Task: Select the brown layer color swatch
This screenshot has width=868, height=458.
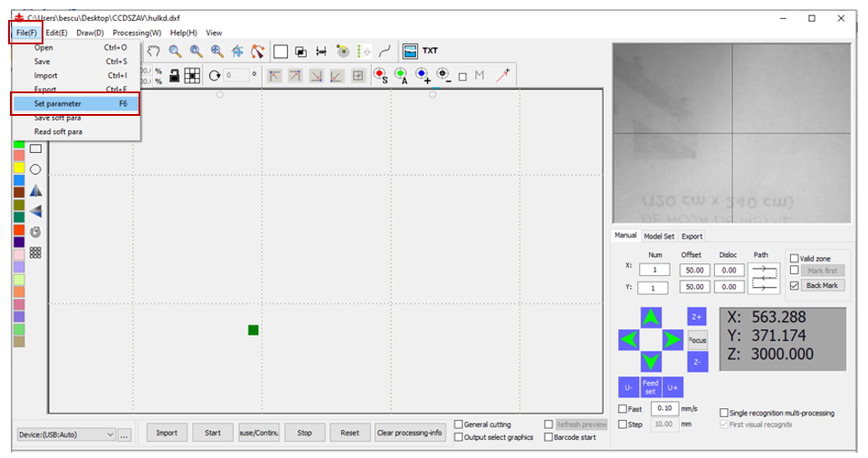Action: (19, 192)
